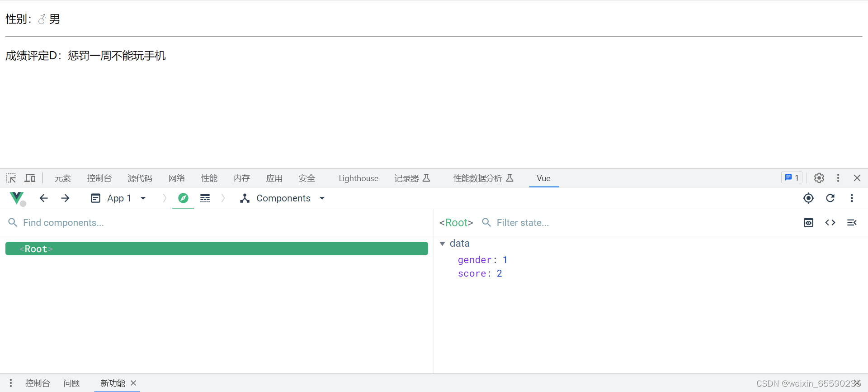Viewport: 868px width, 392px height.
Task: Close the 新功能 drawer tab
Action: point(133,383)
